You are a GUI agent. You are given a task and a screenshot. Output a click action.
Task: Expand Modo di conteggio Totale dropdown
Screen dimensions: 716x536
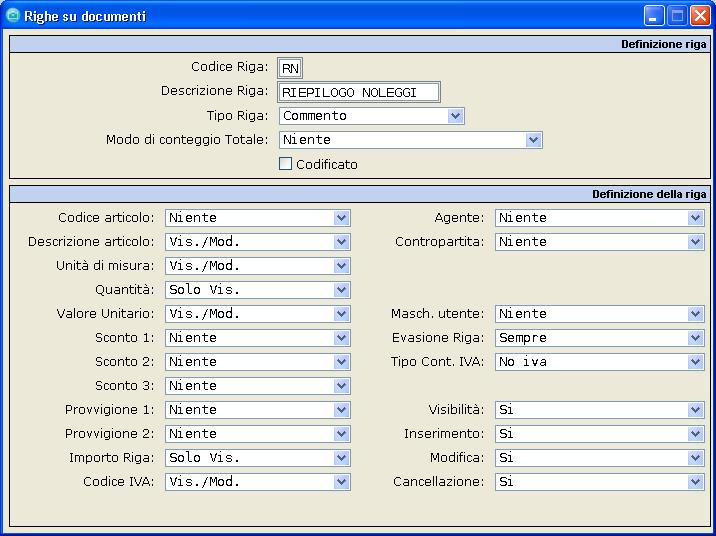tap(534, 140)
